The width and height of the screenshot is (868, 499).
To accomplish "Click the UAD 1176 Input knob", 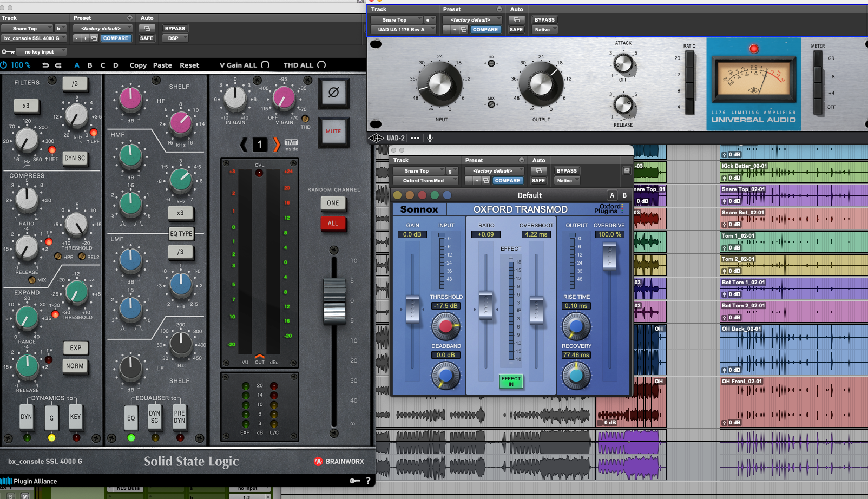I will click(x=440, y=84).
